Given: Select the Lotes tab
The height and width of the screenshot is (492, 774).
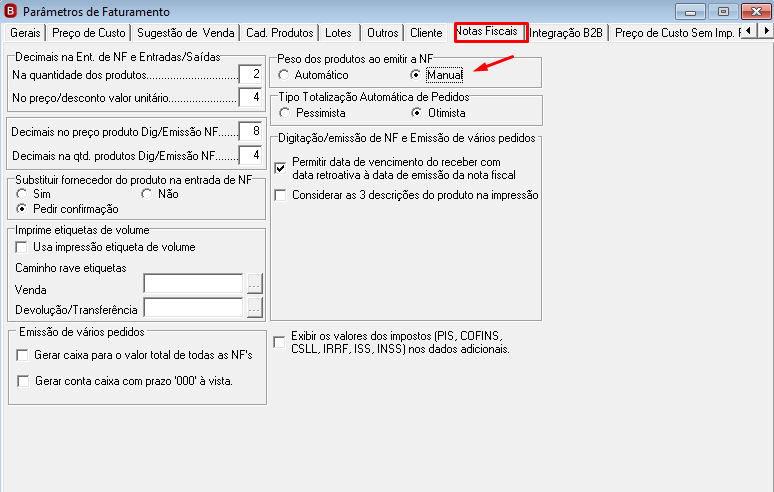Looking at the screenshot, I should (339, 33).
